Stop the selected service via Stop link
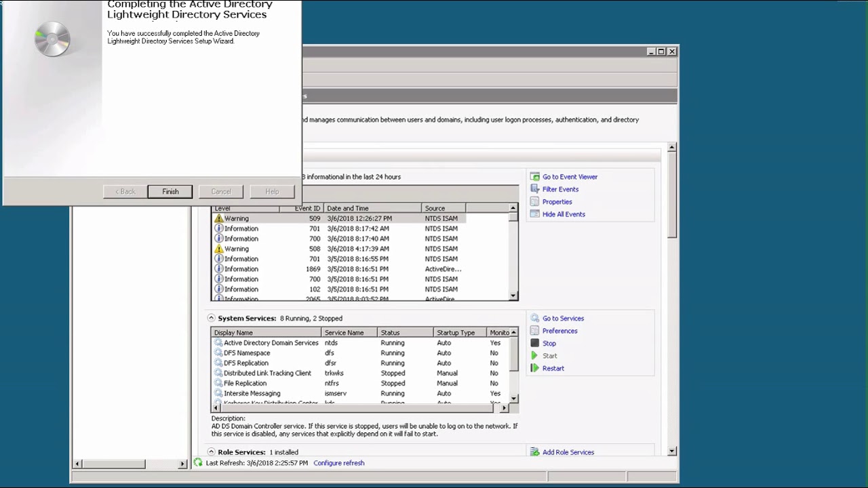Viewport: 868px width, 488px height. tap(549, 344)
